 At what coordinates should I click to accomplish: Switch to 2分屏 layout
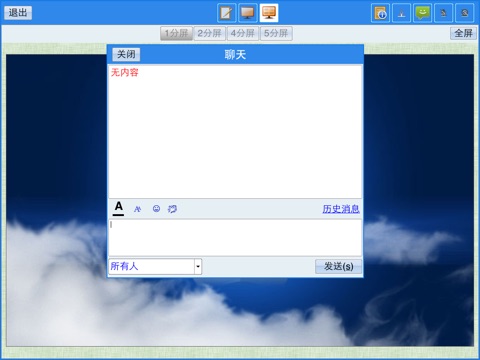coord(210,33)
